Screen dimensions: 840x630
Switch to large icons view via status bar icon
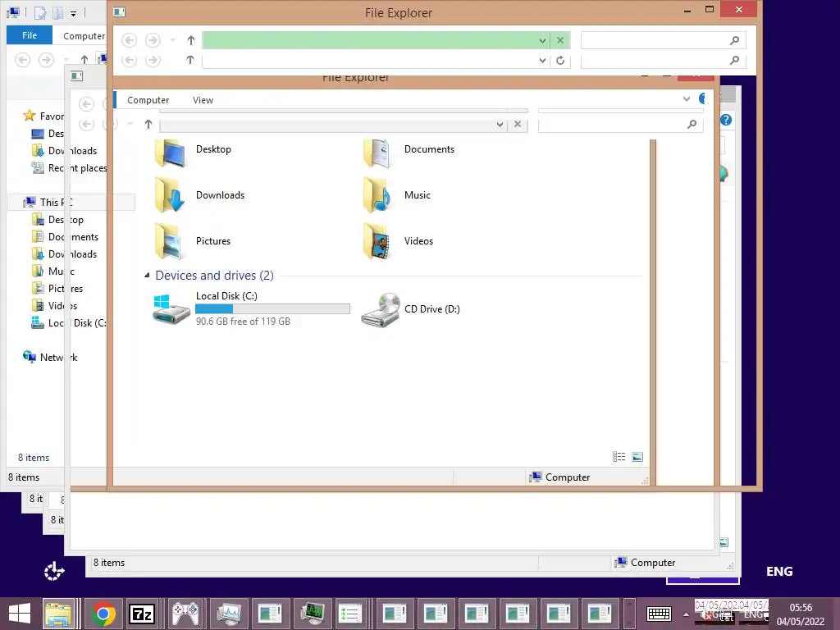[x=637, y=457]
